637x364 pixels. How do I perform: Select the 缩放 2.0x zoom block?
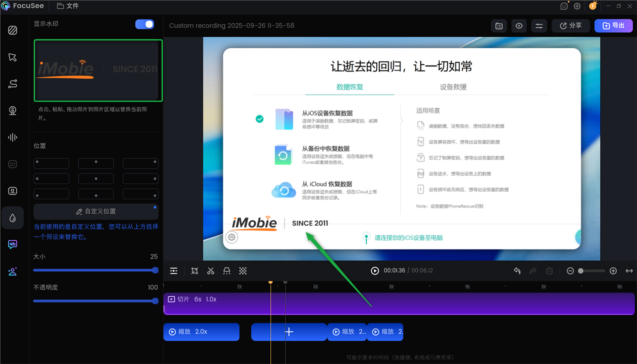click(201, 332)
